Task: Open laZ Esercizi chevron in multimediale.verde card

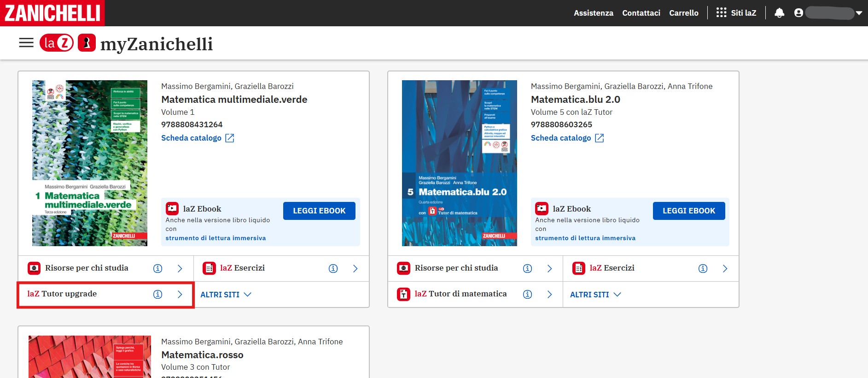Action: (x=355, y=268)
